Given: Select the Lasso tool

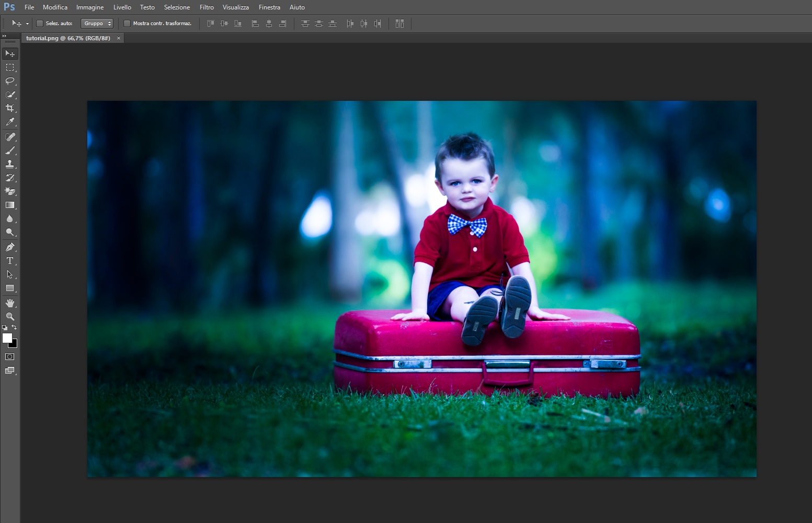Looking at the screenshot, I should pyautogui.click(x=10, y=81).
